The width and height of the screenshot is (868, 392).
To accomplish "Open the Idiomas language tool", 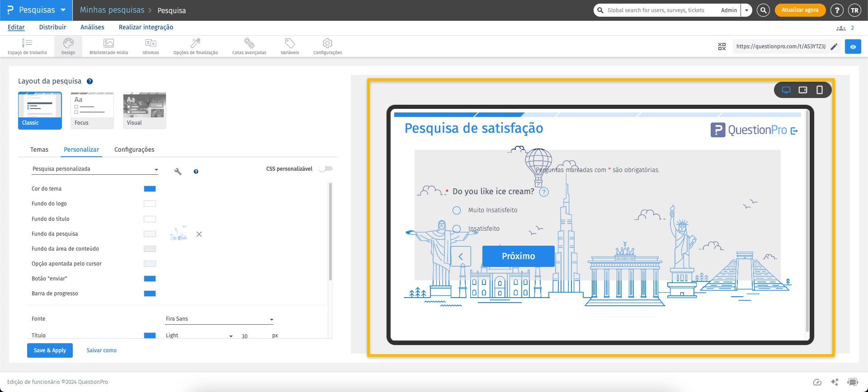I will pyautogui.click(x=151, y=47).
